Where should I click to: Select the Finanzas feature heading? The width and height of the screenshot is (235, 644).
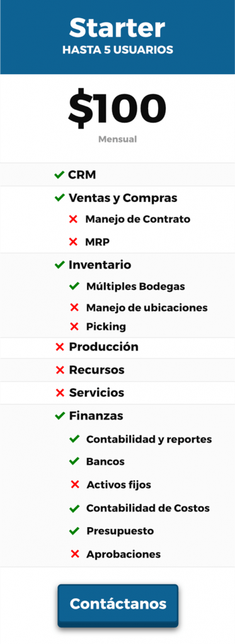[x=96, y=416]
